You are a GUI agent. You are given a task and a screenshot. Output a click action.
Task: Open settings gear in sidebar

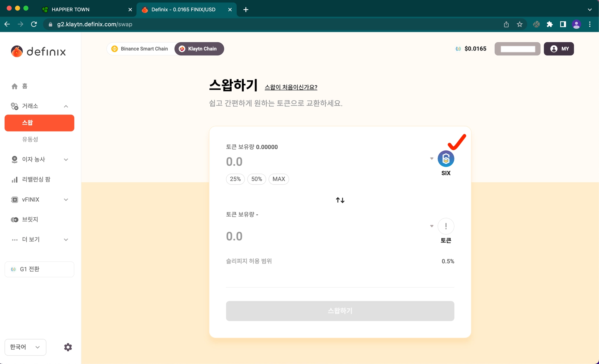68,347
